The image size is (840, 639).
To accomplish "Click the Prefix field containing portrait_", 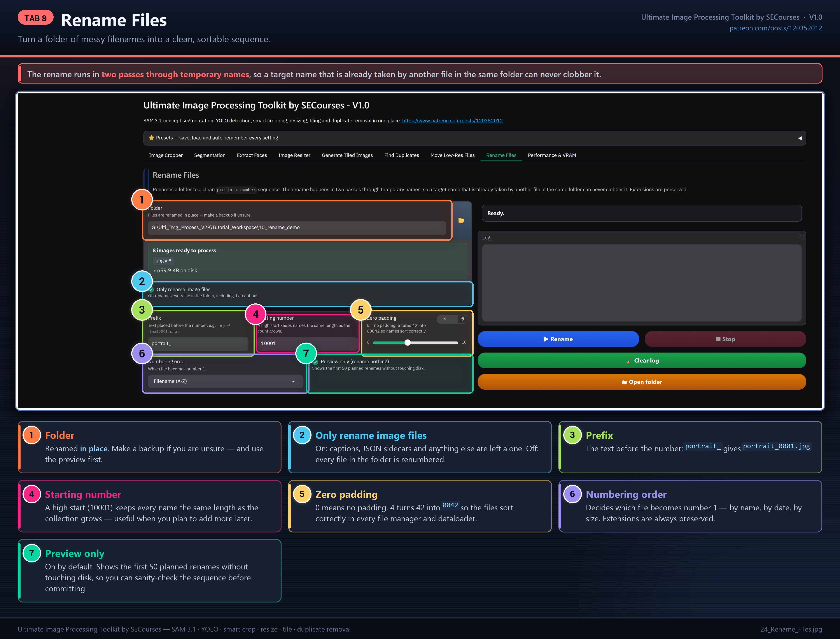I will pyautogui.click(x=198, y=343).
